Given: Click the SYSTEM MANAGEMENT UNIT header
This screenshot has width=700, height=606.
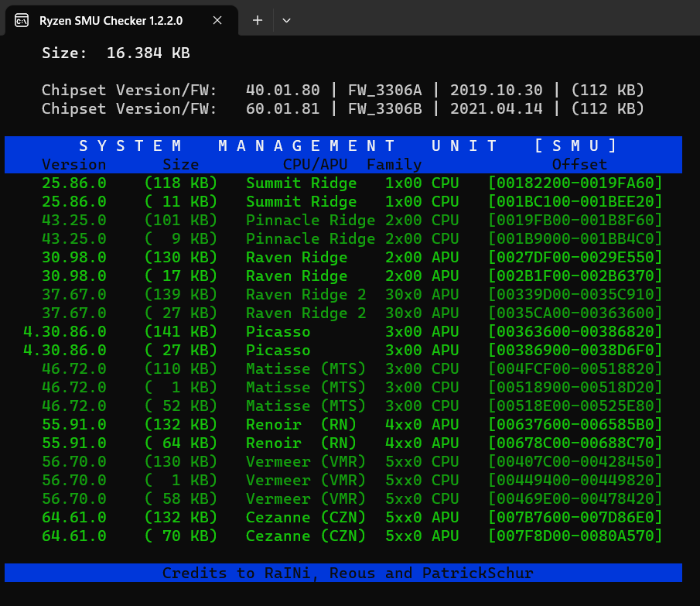Looking at the screenshot, I should pyautogui.click(x=348, y=146).
